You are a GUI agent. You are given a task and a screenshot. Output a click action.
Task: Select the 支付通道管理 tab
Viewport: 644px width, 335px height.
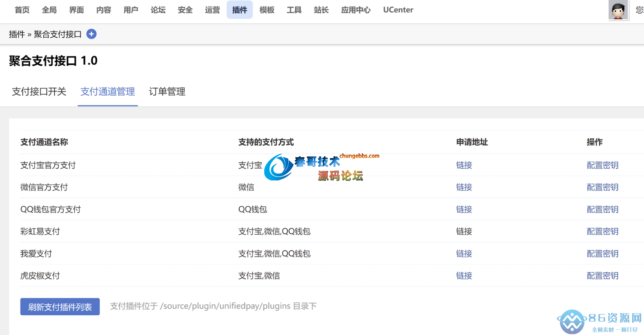tap(108, 92)
